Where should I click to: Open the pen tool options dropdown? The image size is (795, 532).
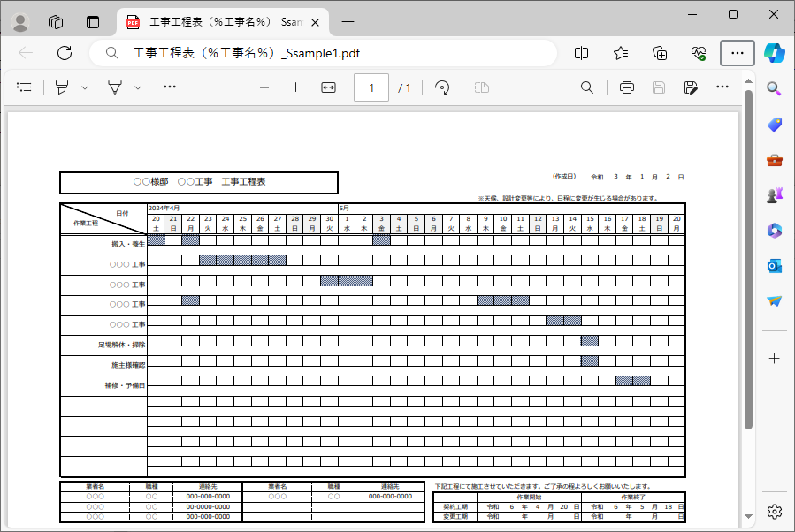[82, 87]
